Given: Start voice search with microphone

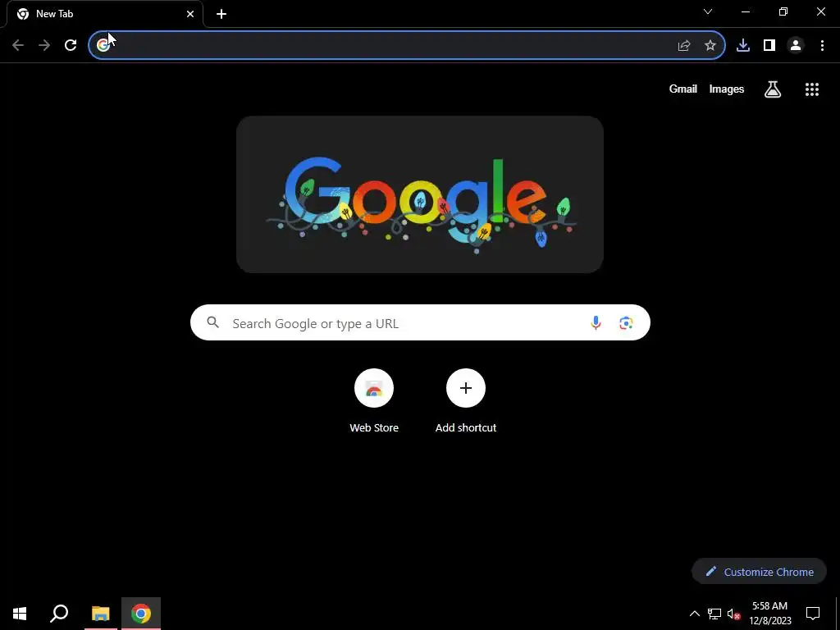Looking at the screenshot, I should pos(596,322).
